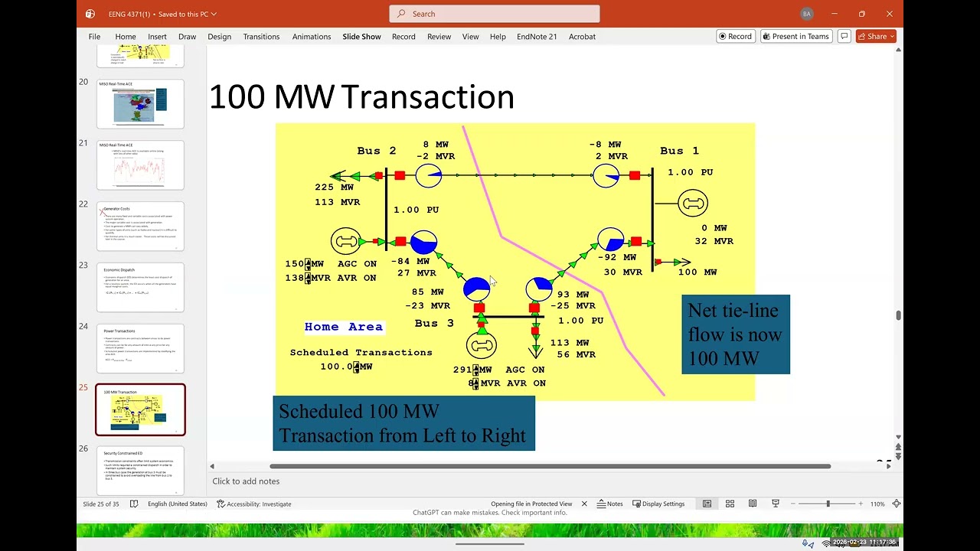Screen dimensions: 980x551
Task: Click the slide horizontal scrollbar
Action: pos(550,466)
